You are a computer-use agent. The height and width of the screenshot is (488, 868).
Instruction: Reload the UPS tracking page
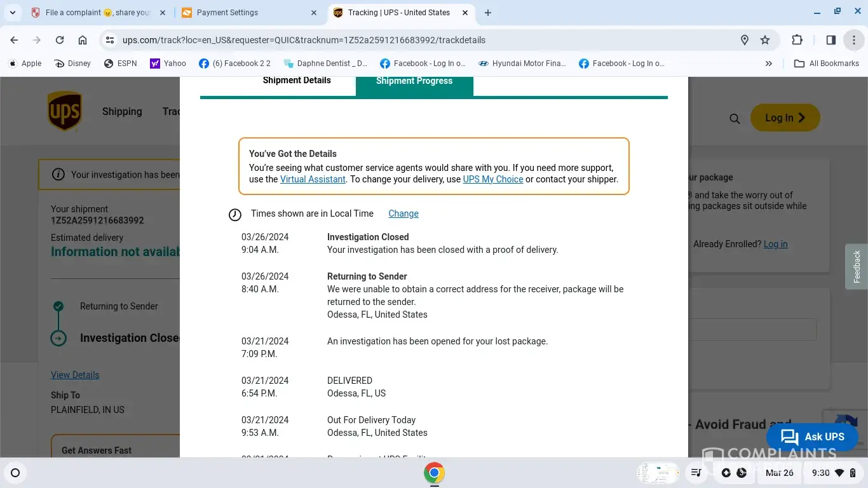point(60,40)
